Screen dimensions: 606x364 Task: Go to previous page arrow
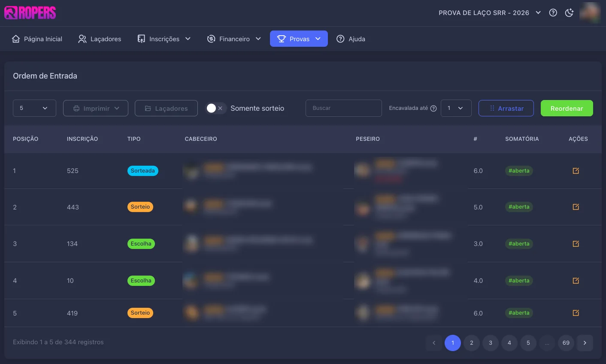pos(434,343)
